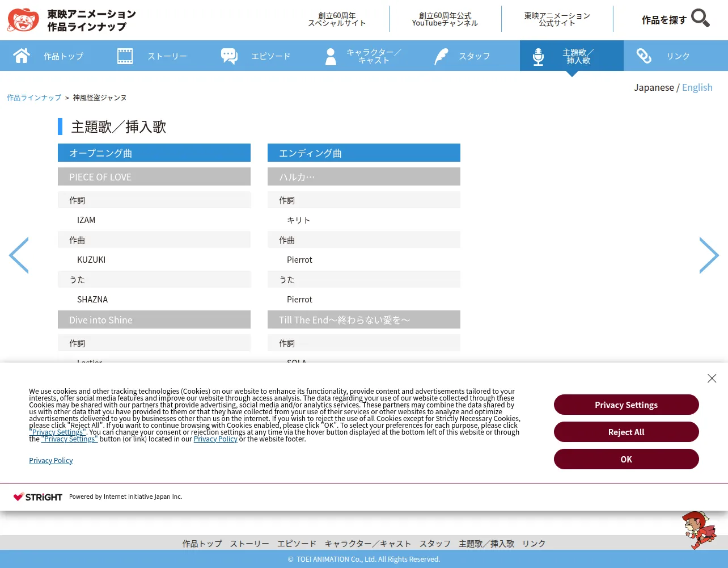Click the speech bubble エピソード icon

[x=229, y=56]
